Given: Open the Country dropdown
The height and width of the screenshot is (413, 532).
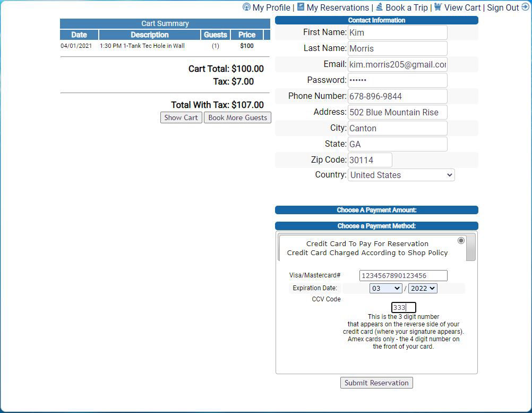Looking at the screenshot, I should pos(401,175).
